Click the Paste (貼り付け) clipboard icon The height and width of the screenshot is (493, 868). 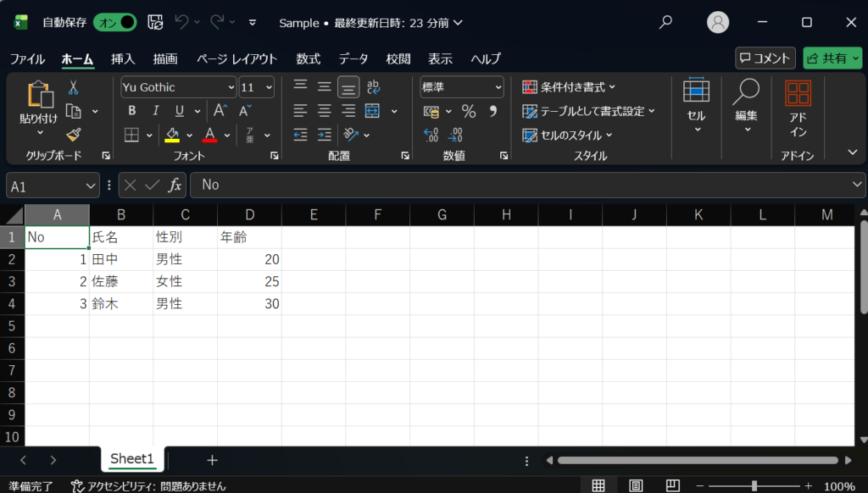pyautogui.click(x=40, y=93)
